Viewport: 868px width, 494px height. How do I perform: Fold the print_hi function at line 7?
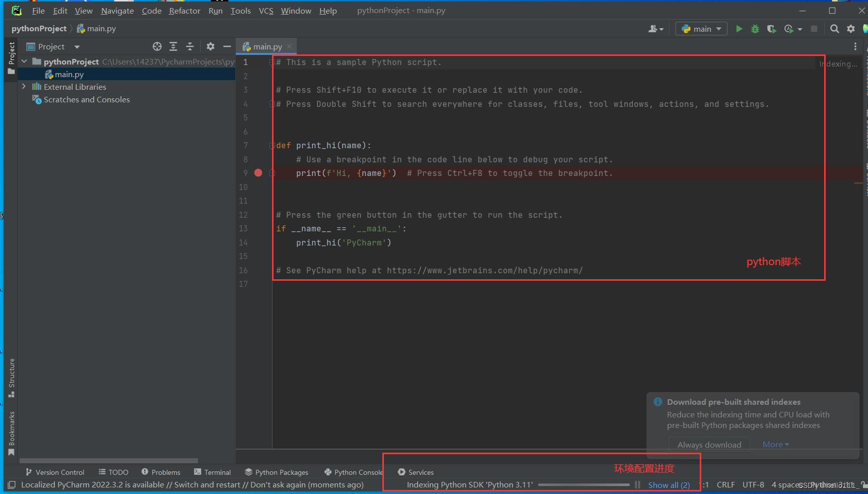(x=272, y=145)
